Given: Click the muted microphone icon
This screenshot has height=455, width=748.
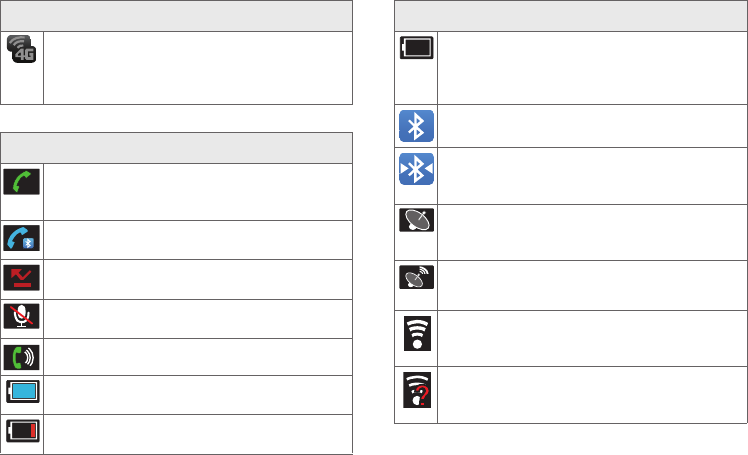Looking at the screenshot, I should click(x=22, y=318).
